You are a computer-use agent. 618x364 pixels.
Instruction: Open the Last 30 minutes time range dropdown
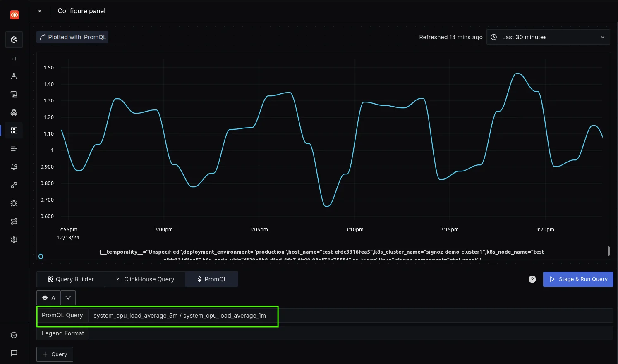click(548, 37)
